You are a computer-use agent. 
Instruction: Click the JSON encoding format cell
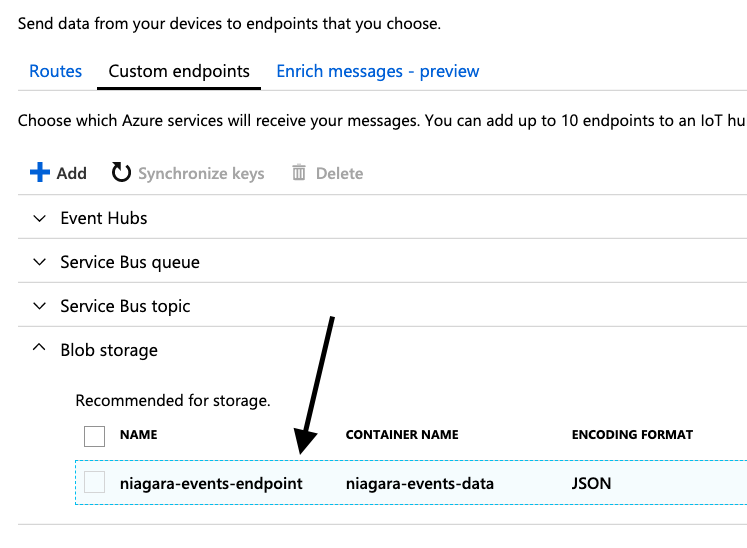coord(591,484)
